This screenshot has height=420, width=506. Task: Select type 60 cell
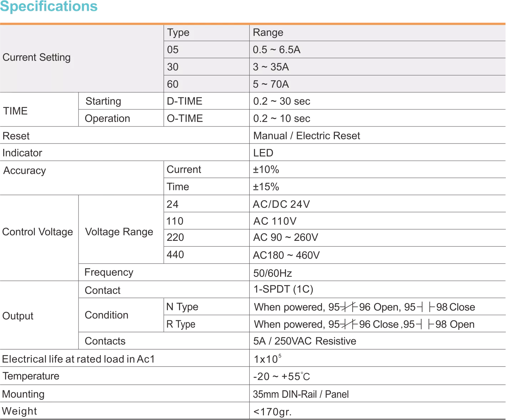(173, 84)
